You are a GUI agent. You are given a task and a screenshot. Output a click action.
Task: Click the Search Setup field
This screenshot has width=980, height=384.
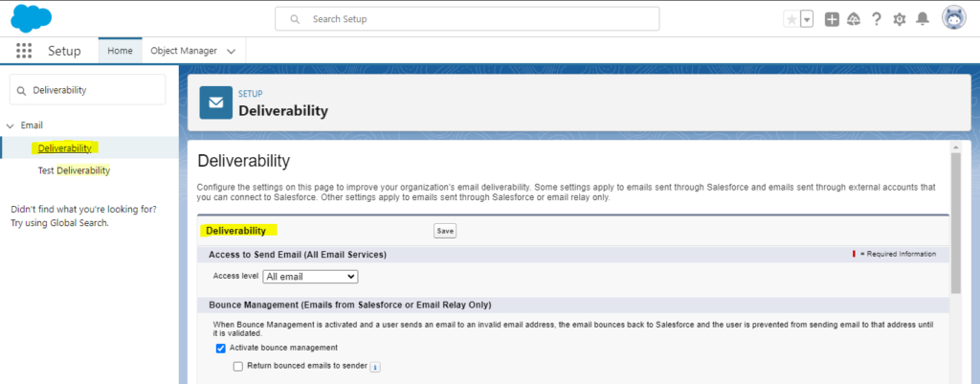[x=467, y=19]
